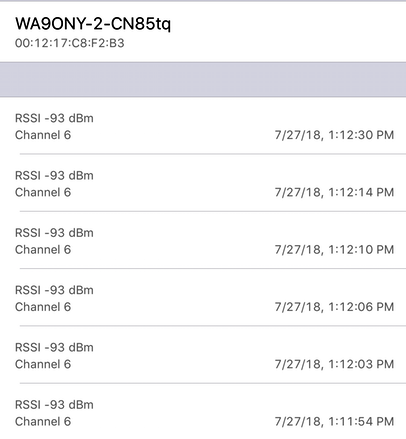Click Channel 6 in the first entry
The image size is (406, 439).
coord(43,135)
